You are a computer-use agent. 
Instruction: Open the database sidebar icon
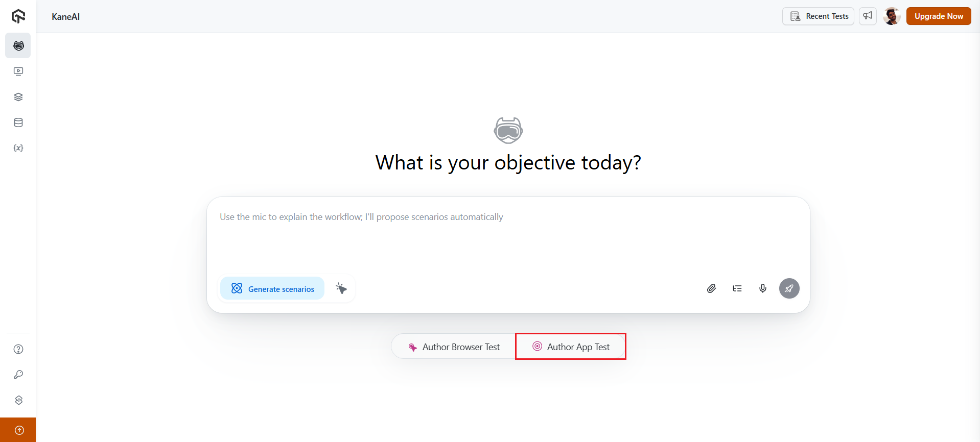tap(18, 122)
